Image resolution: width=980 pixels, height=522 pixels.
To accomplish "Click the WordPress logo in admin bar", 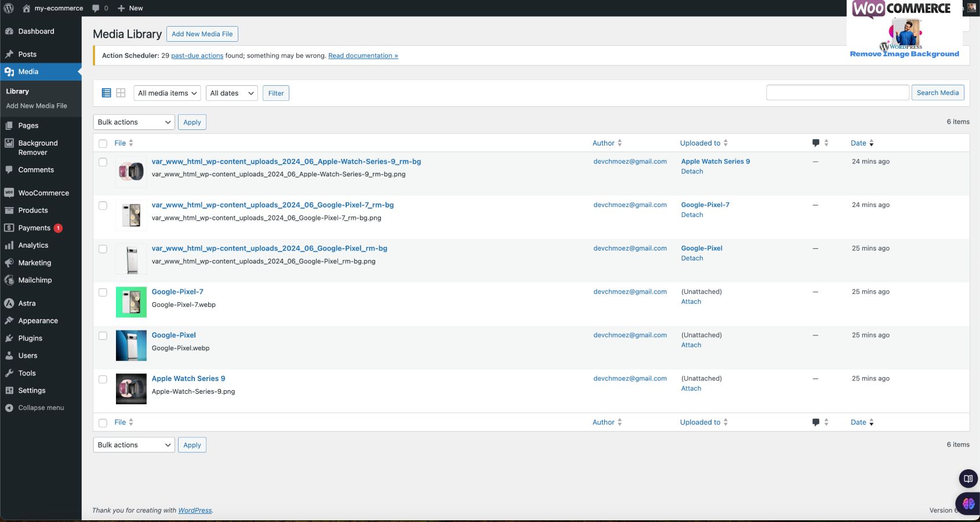I will 9,8.
